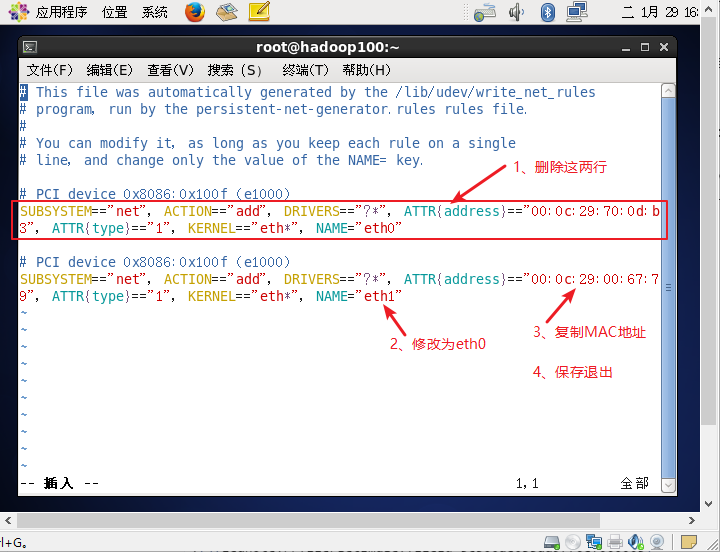Viewport: 720px width, 552px height.
Task: Click the outer horizontal scrollbar thumb
Action: tap(308, 520)
